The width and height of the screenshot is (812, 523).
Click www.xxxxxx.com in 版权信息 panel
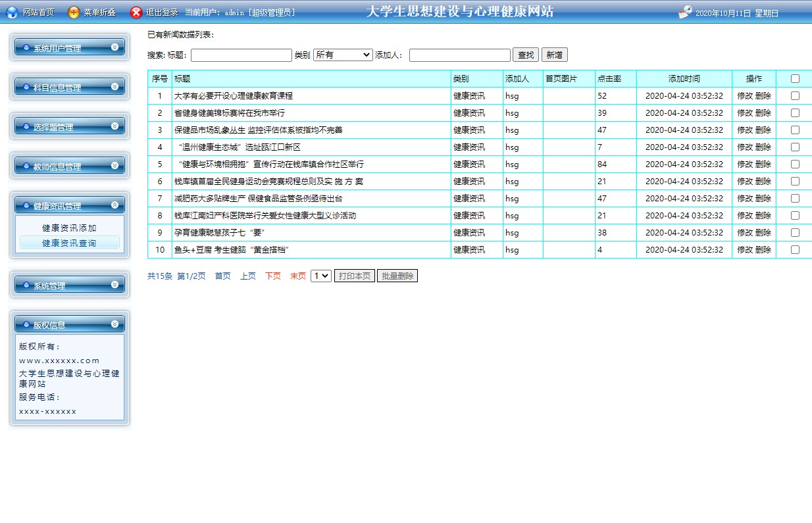[x=59, y=361]
